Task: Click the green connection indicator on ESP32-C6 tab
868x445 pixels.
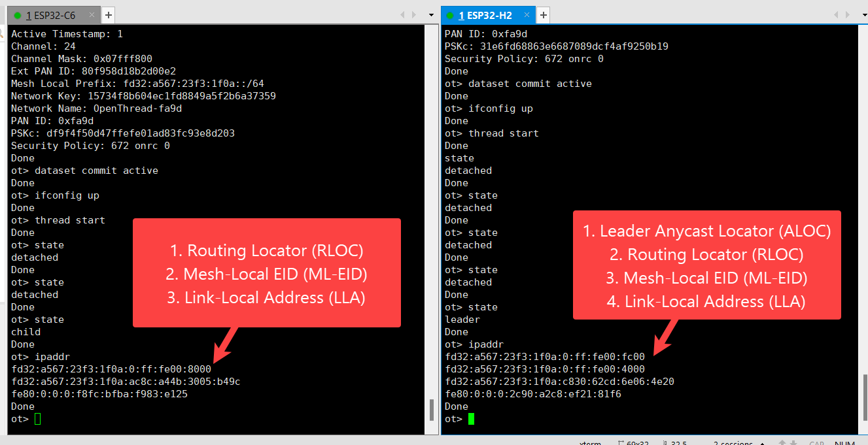Action: 18,15
